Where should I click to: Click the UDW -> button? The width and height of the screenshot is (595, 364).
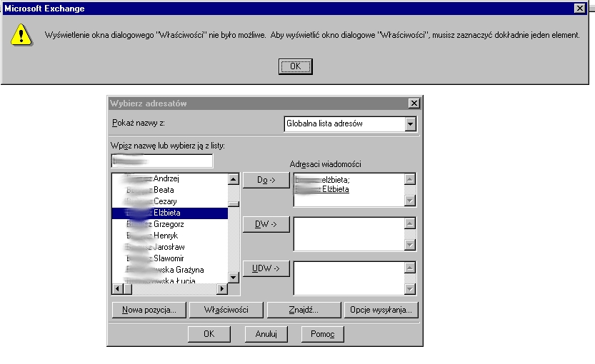point(266,268)
